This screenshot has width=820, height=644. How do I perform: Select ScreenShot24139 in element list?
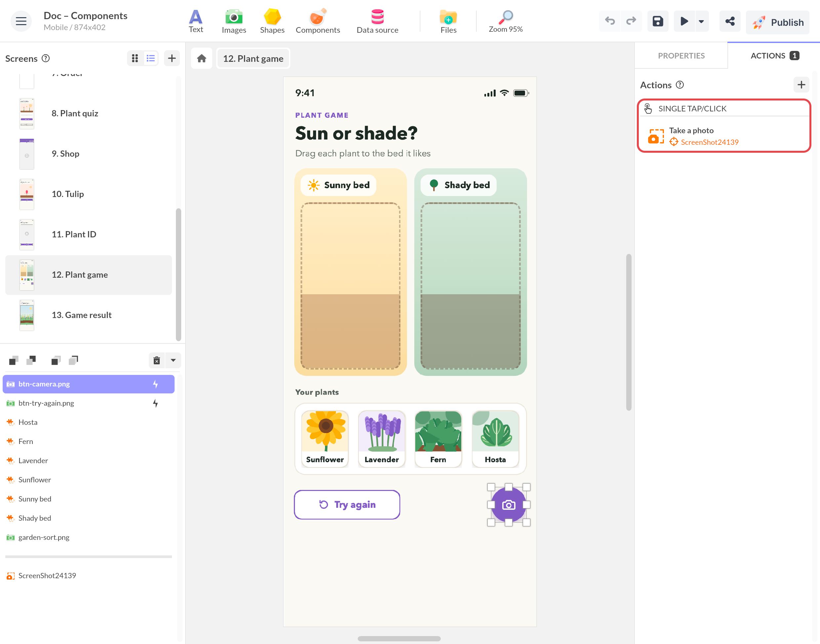pyautogui.click(x=89, y=575)
